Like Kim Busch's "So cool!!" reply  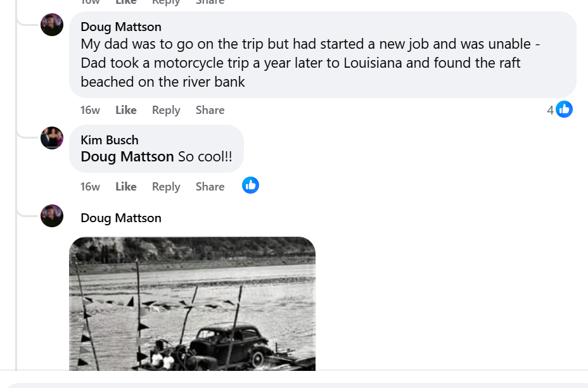[x=125, y=187]
